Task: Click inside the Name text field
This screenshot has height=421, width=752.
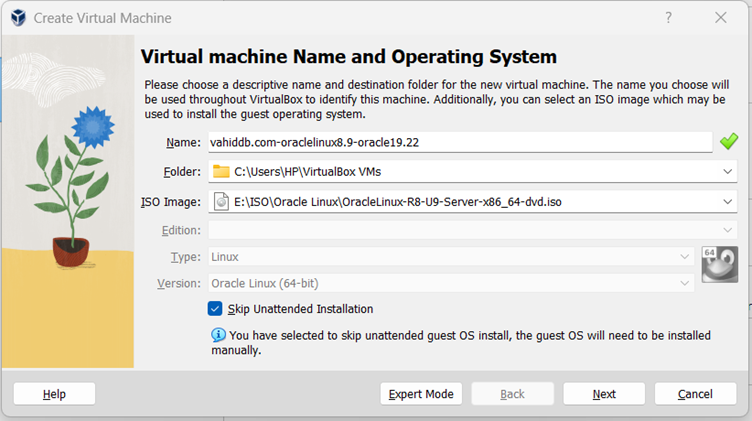Action: tap(460, 142)
